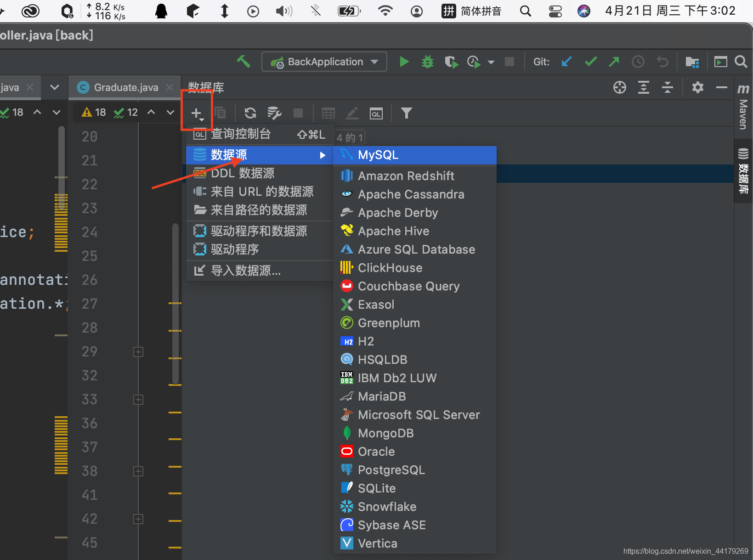Click 导入数据源... menu entry
753x560 pixels.
(x=260, y=271)
